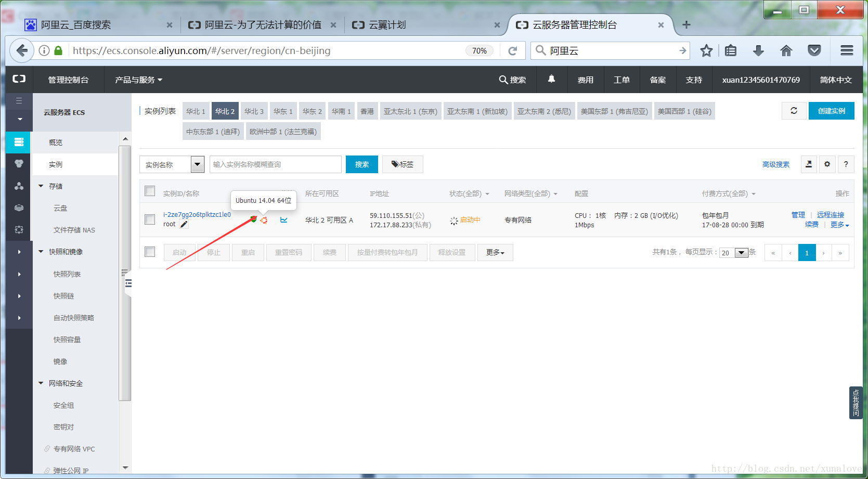The image size is (868, 479).
Task: Click the 搜索 magnifier in console header
Action: [x=512, y=80]
